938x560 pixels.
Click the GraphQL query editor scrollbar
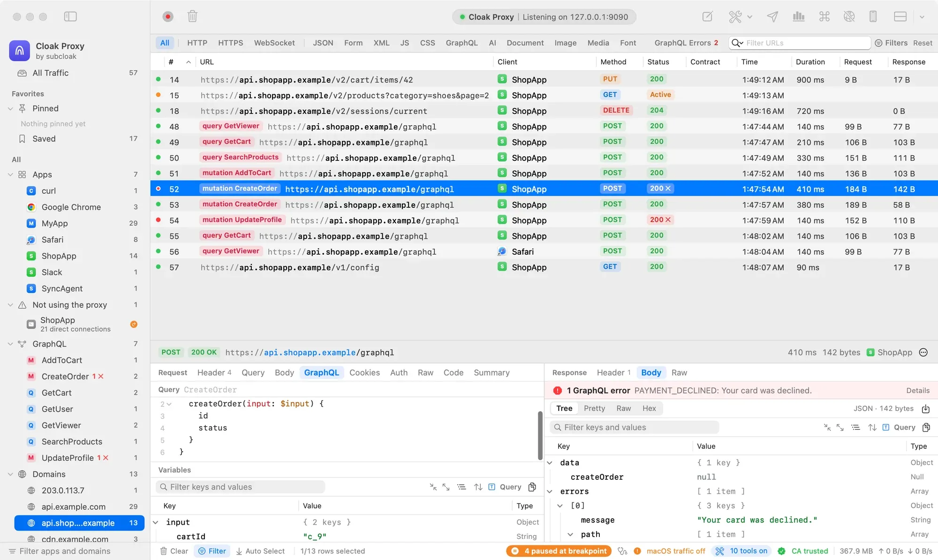click(x=540, y=435)
